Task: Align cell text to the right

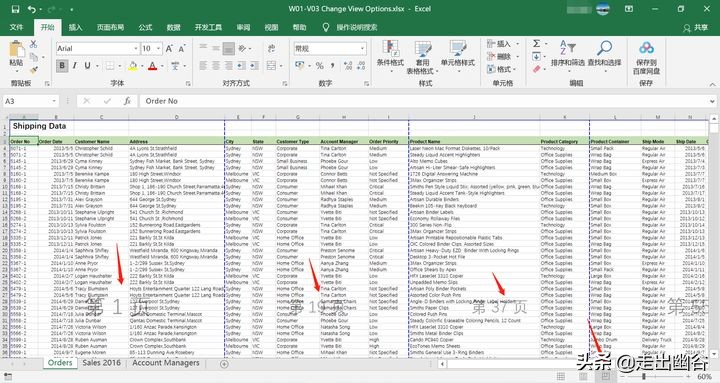Action: tap(228, 66)
